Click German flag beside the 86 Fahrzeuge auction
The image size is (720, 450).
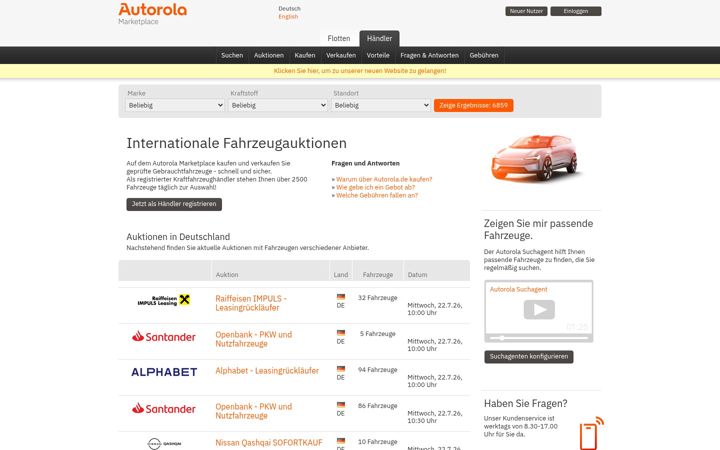pyautogui.click(x=341, y=405)
